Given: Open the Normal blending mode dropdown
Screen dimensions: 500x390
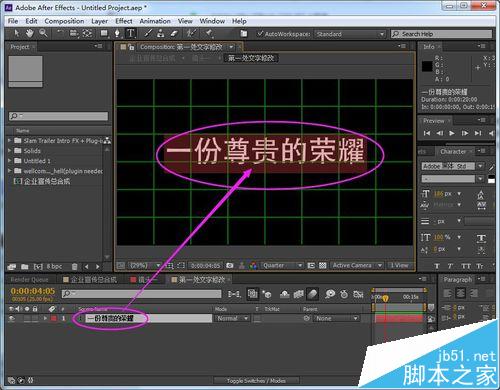Looking at the screenshot, I should click(x=232, y=318).
